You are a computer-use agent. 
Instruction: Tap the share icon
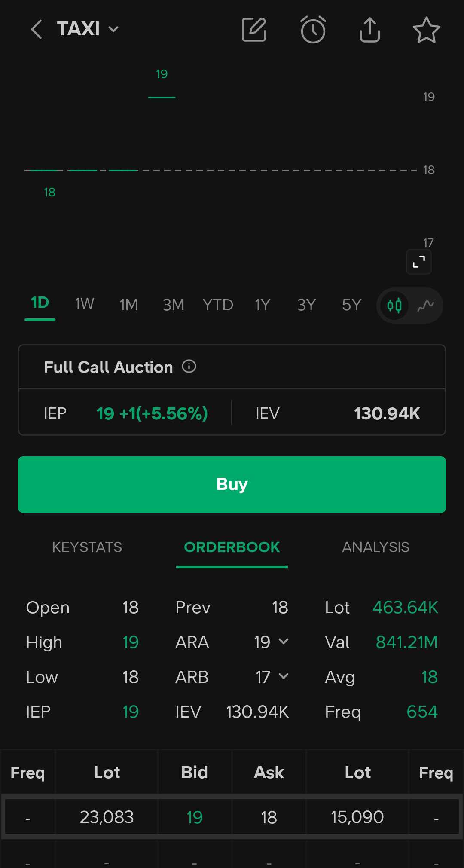369,30
